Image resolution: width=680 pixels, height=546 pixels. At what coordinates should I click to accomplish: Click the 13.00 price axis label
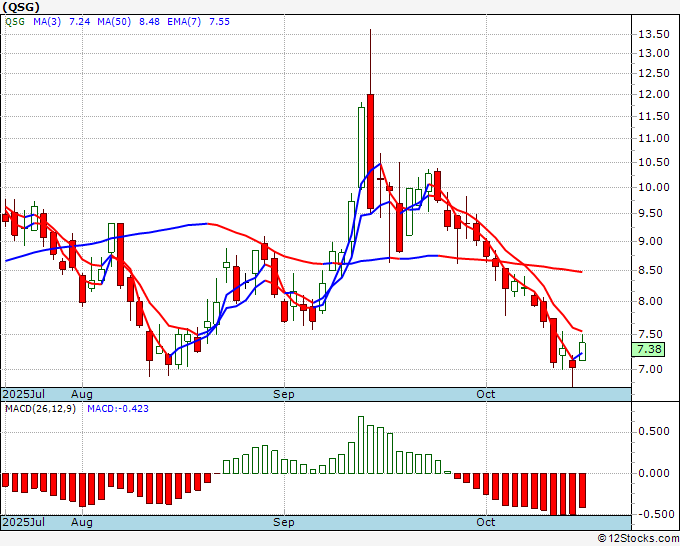point(654,53)
